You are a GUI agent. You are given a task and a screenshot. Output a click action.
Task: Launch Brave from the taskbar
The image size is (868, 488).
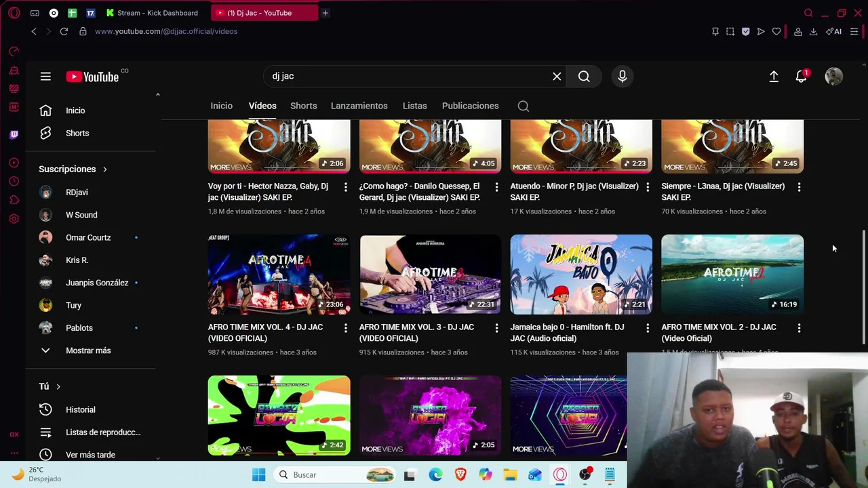[460, 475]
